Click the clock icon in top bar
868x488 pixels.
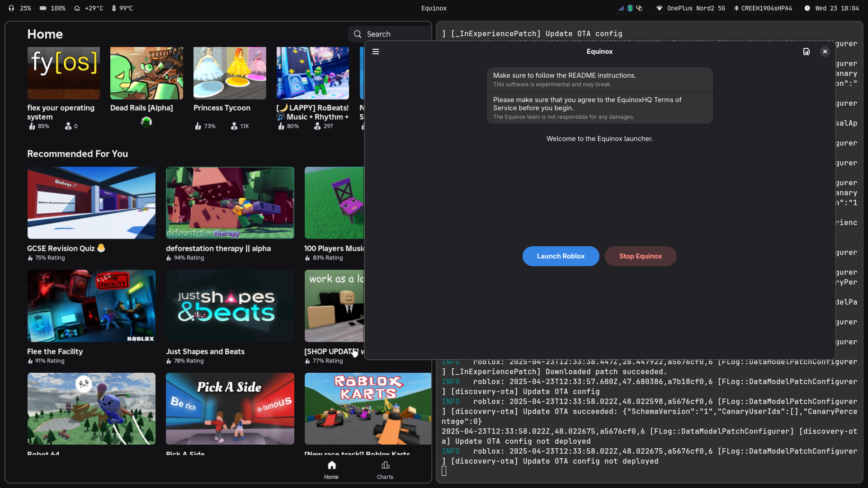pos(807,8)
